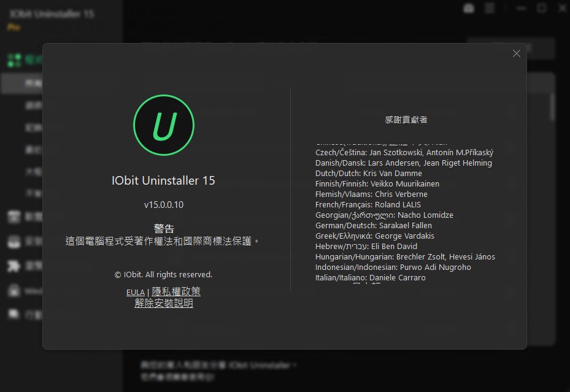This screenshot has width=570, height=392.
Task: Open the Browser Extensions puzzle icon
Action: pyautogui.click(x=15, y=266)
